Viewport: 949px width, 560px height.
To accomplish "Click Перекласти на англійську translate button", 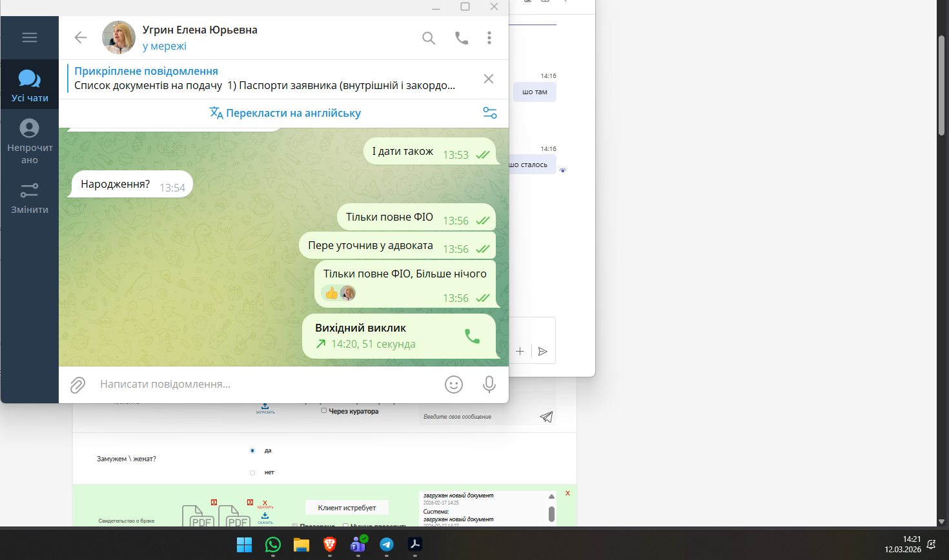I will click(x=285, y=113).
